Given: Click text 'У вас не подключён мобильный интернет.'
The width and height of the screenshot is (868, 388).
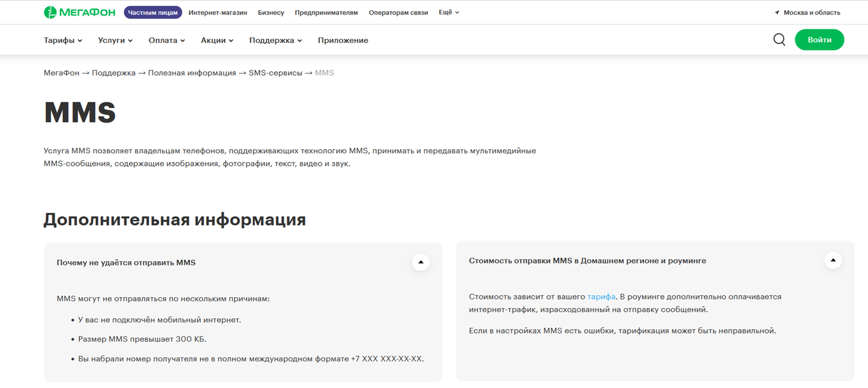Looking at the screenshot, I should pyautogui.click(x=160, y=320).
